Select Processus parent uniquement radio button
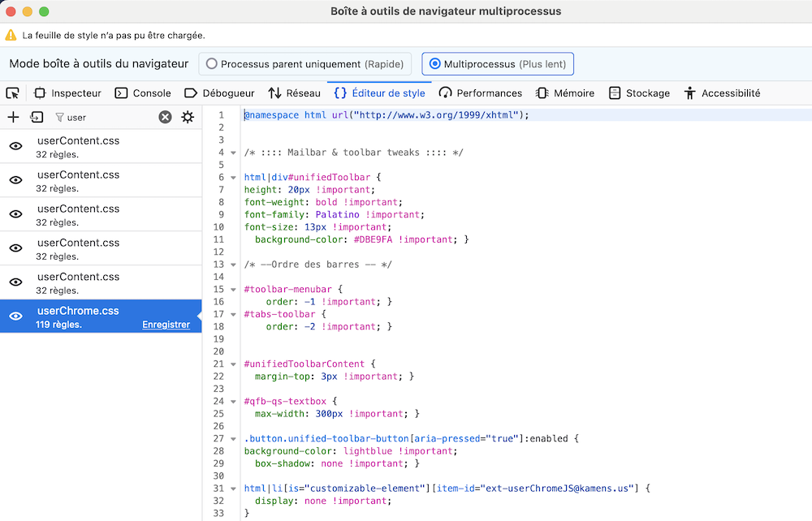The width and height of the screenshot is (812, 521). 212,63
